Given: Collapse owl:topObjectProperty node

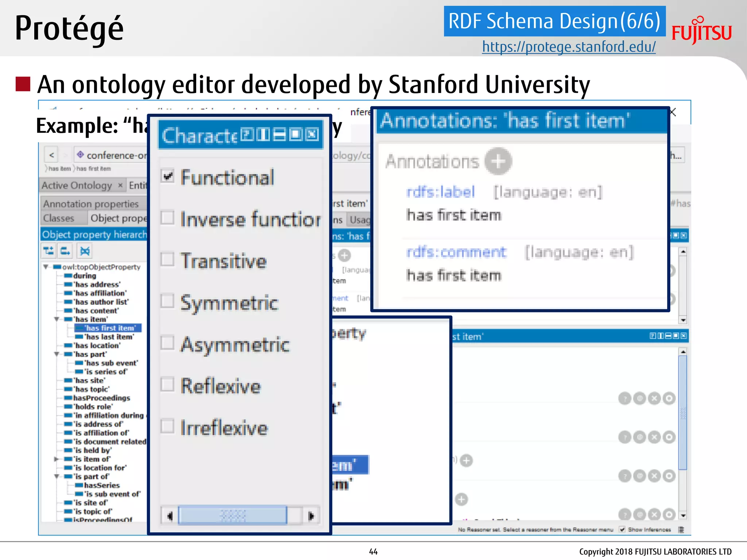Looking at the screenshot, I should pyautogui.click(x=46, y=267).
